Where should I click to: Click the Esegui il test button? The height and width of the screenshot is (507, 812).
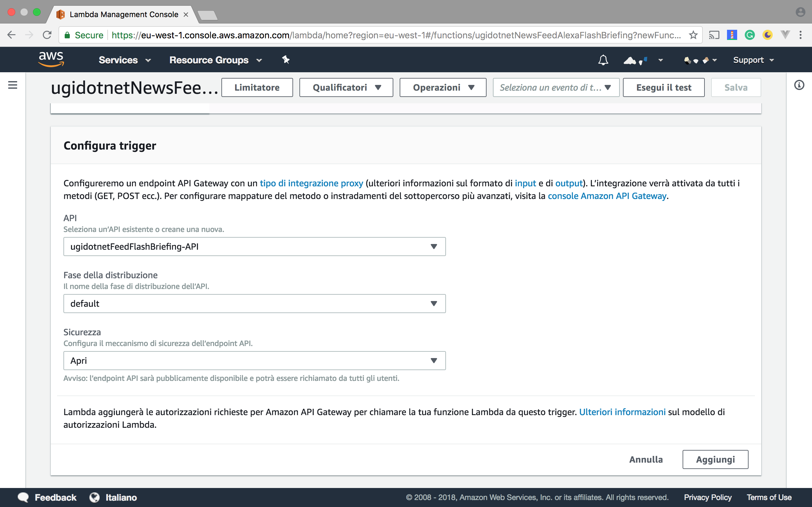tap(663, 87)
